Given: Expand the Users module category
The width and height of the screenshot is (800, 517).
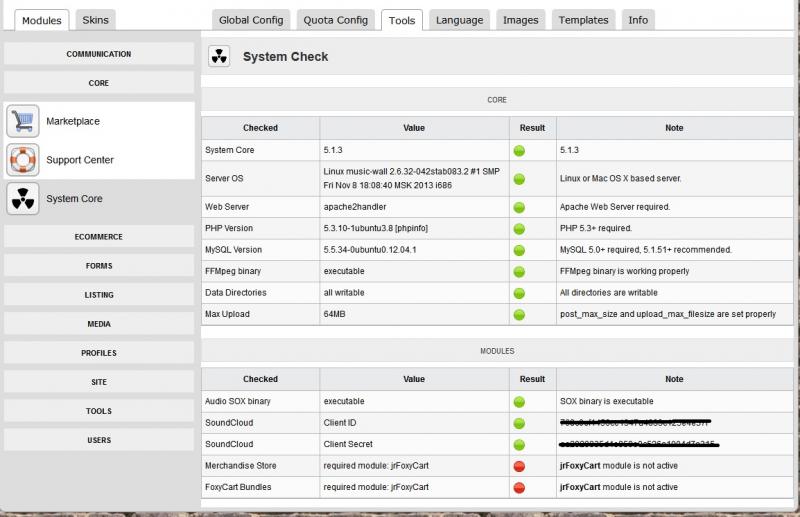Looking at the screenshot, I should pos(98,440).
